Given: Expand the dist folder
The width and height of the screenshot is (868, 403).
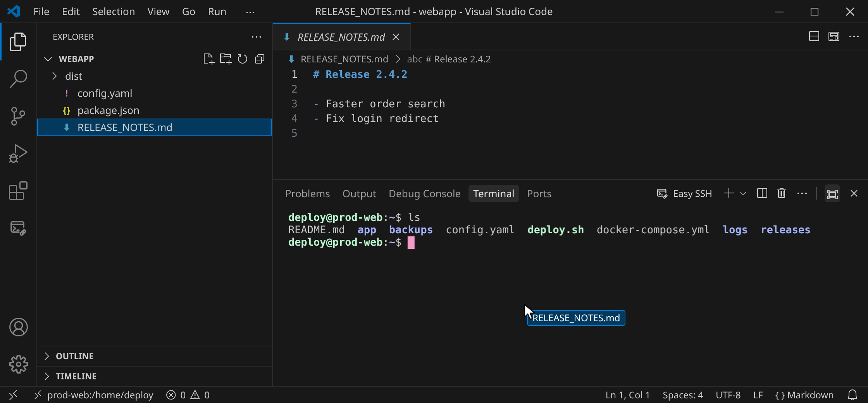Looking at the screenshot, I should pyautogui.click(x=55, y=76).
